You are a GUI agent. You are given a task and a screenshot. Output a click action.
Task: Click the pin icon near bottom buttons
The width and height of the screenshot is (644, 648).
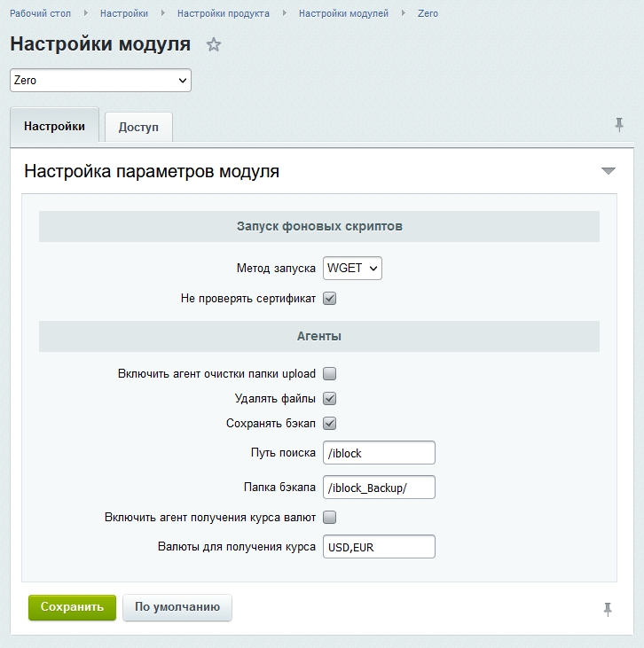pyautogui.click(x=608, y=608)
